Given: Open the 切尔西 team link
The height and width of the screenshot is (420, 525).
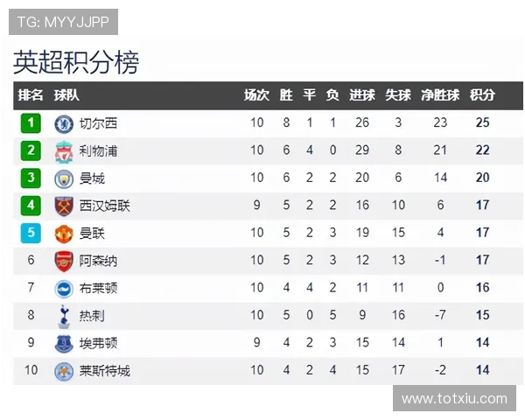Looking at the screenshot, I should coord(98,123).
